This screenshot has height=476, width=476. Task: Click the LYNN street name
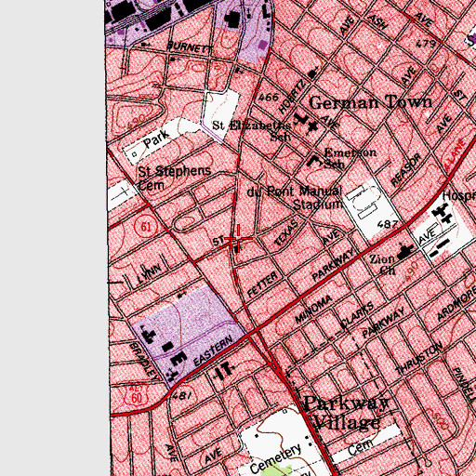pyautogui.click(x=150, y=273)
